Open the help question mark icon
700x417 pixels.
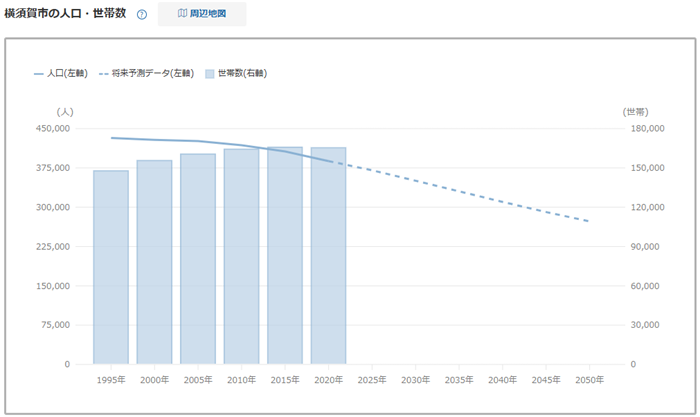[142, 15]
